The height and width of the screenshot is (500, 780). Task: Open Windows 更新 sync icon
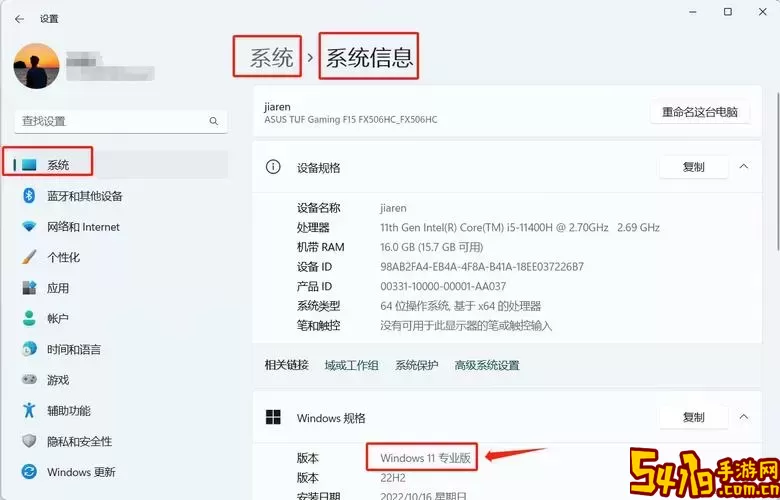[x=29, y=471]
